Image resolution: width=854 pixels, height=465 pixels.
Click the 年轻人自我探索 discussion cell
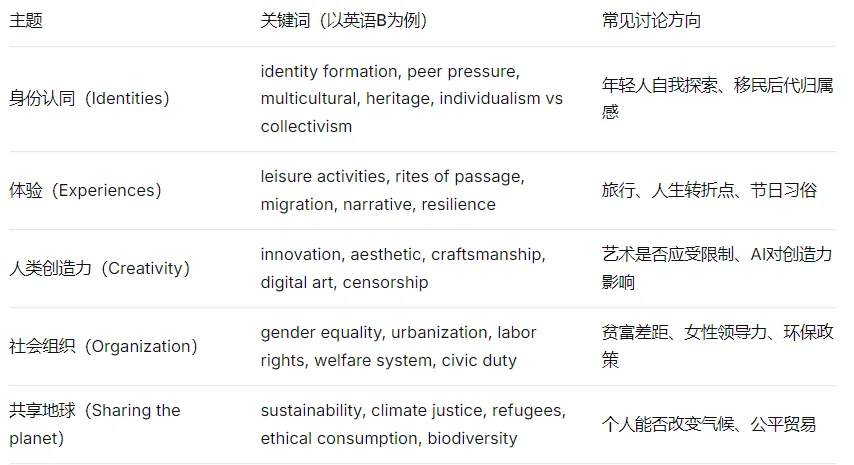pyautogui.click(x=718, y=99)
